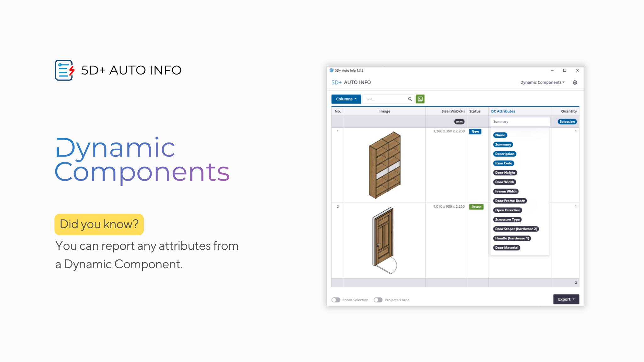Select the Frame Width attribute tag
Viewport: 644px width, 362px height.
click(x=506, y=192)
